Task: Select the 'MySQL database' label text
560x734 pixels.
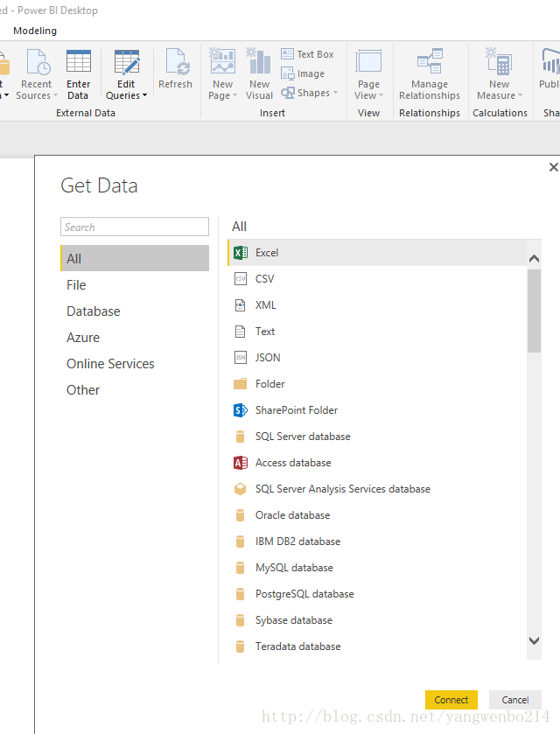Action: point(294,568)
